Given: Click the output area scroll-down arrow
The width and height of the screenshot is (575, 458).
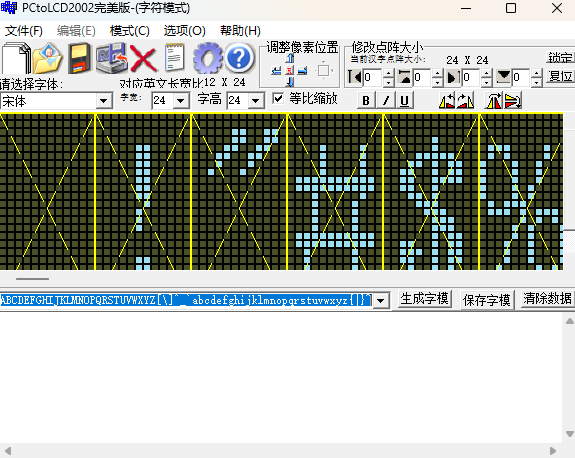Looking at the screenshot, I should coord(569,434).
